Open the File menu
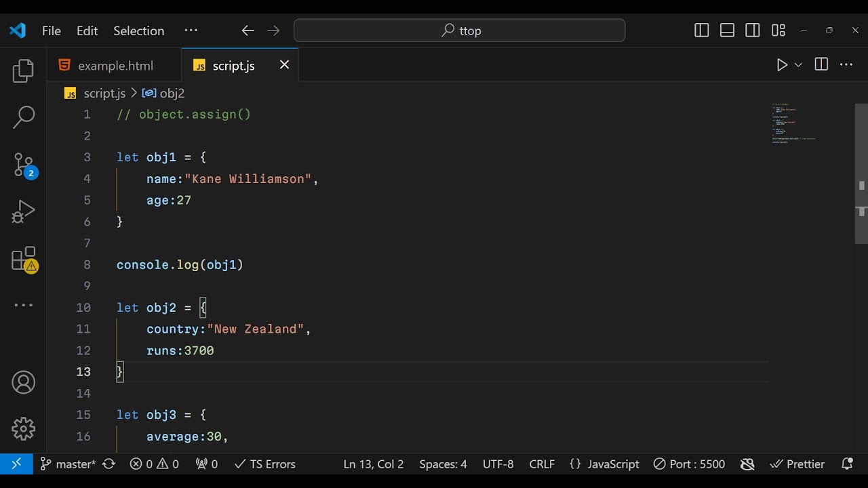Image resolution: width=868 pixels, height=488 pixels. pos(52,30)
